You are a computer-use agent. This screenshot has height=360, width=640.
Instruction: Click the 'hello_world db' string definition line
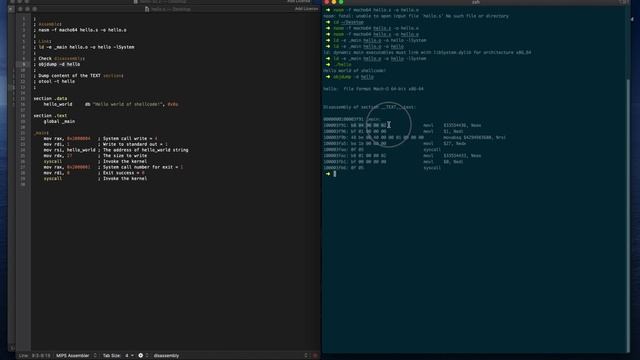click(111, 104)
